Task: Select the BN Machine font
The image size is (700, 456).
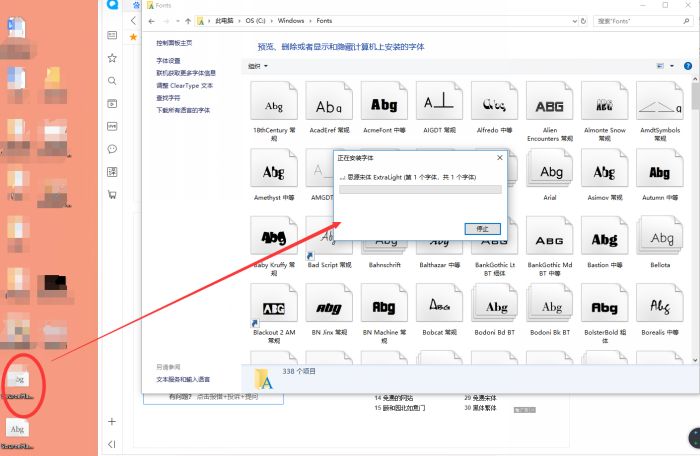Action: coord(384,313)
